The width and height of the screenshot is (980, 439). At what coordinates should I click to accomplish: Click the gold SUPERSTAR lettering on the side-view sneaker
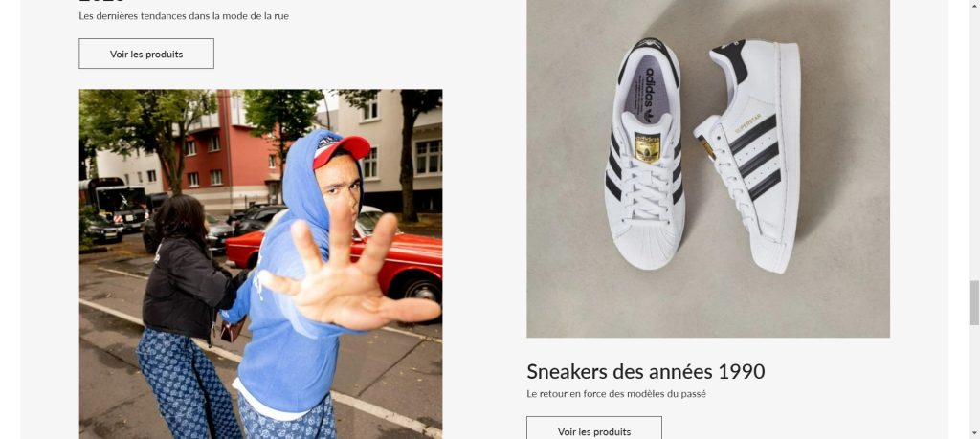[748, 123]
